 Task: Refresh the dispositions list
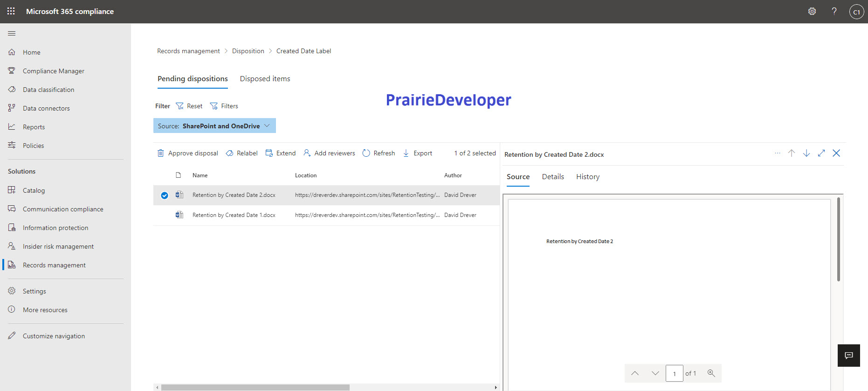(x=379, y=153)
